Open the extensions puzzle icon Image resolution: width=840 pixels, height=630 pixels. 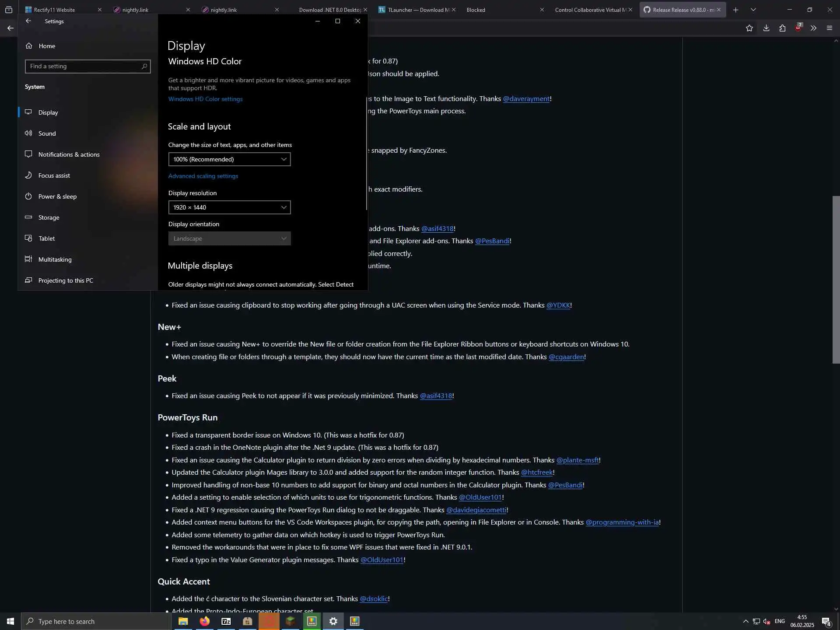point(782,28)
